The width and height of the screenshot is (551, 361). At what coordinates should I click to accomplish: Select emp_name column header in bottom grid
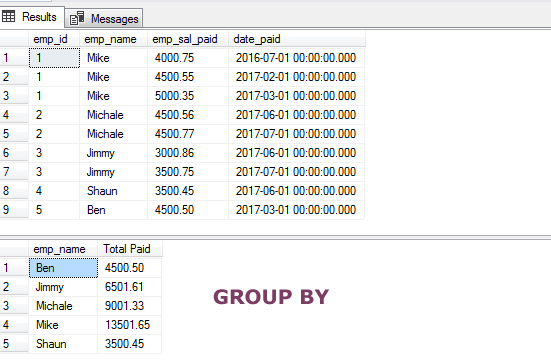pyautogui.click(x=63, y=249)
